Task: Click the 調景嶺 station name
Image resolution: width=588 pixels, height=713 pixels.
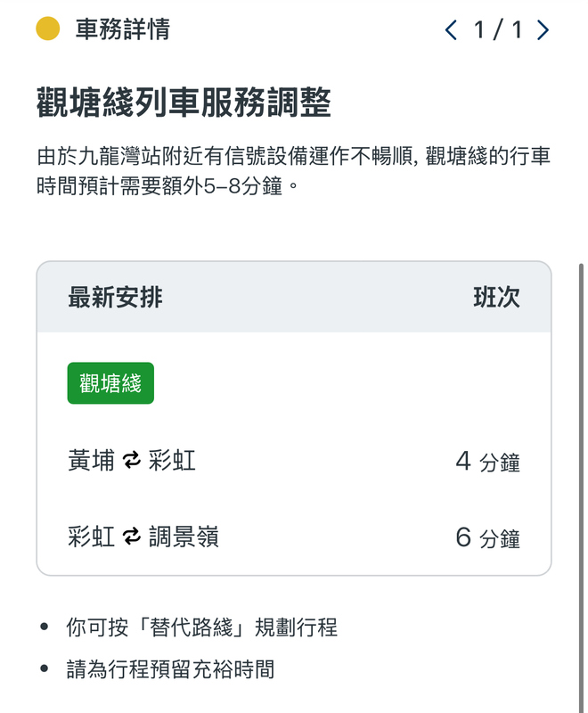Action: tap(184, 537)
